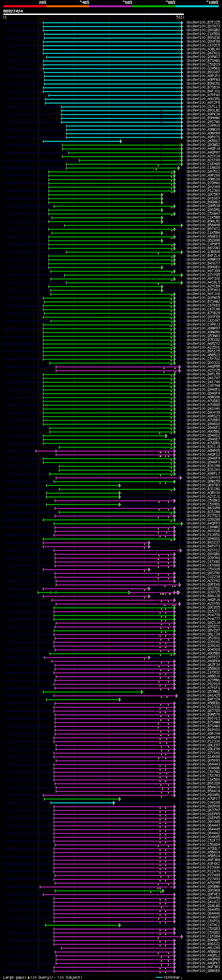222x980 pixels.
Task: Open hit label UniRef100_B7SB30
Action: (203, 88)
